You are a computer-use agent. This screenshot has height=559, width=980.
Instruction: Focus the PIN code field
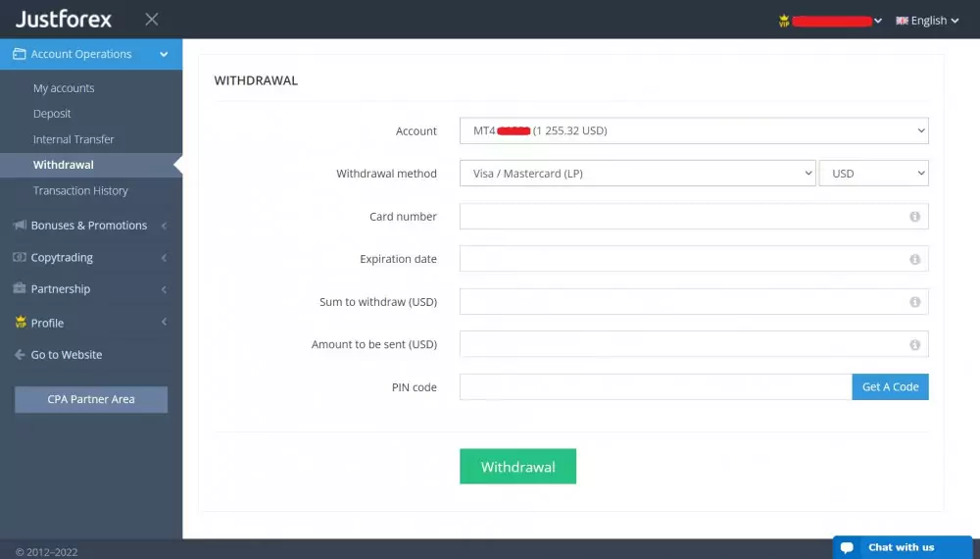[656, 387]
